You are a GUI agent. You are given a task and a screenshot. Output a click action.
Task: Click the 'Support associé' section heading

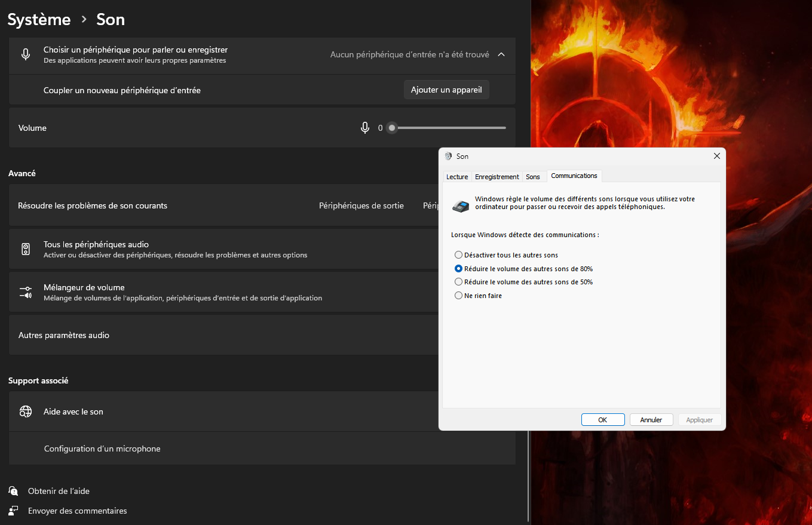pyautogui.click(x=38, y=380)
